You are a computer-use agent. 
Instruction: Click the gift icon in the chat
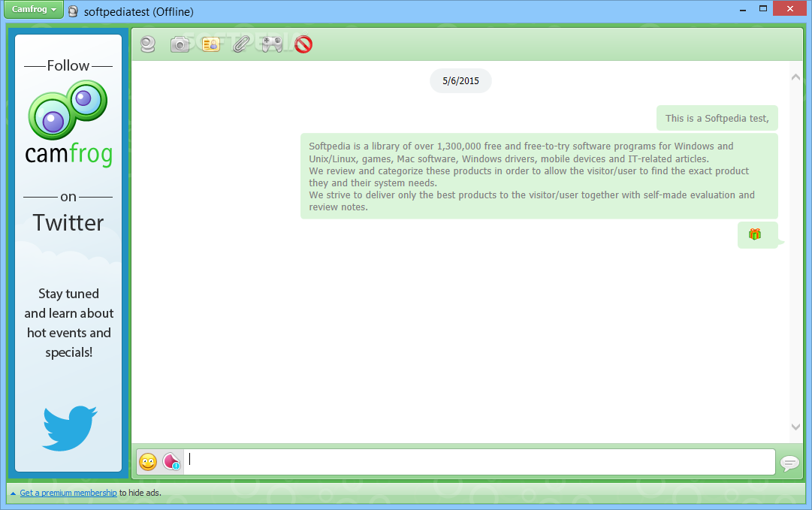755,234
